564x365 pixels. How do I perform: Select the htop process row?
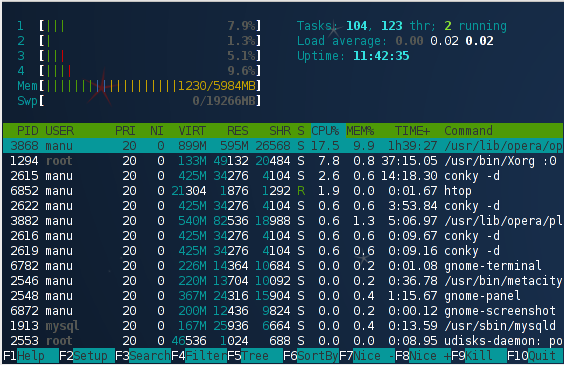point(283,191)
